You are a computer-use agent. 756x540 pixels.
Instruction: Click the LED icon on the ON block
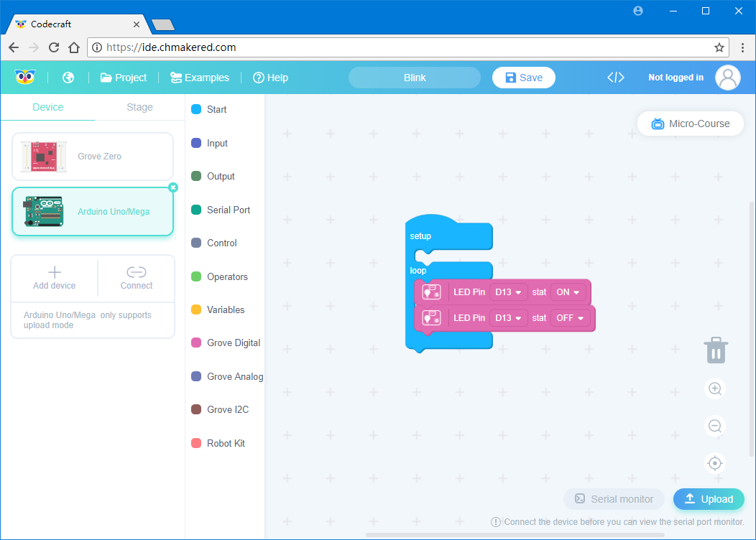tap(431, 292)
